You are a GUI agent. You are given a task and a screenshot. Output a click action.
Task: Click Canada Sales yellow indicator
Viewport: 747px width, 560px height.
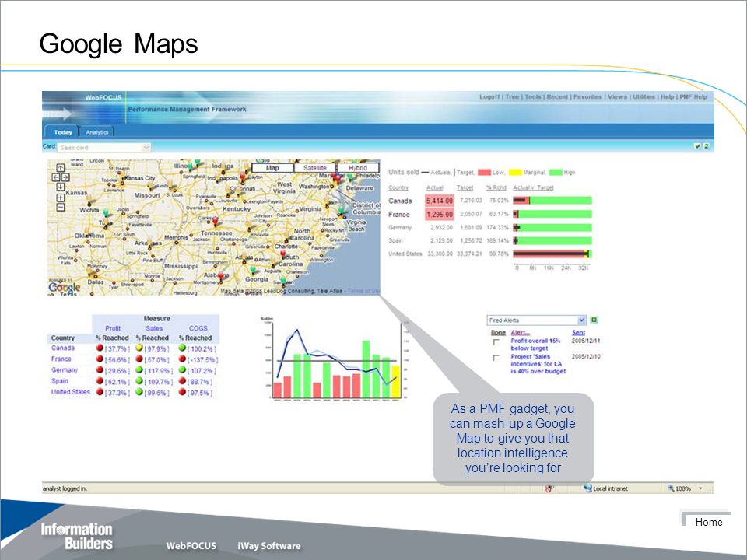(x=139, y=348)
